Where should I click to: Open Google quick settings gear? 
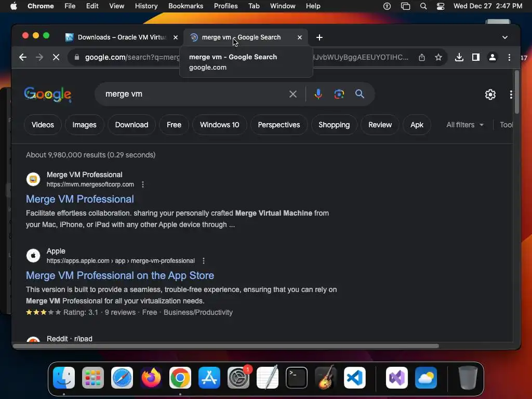490,95
